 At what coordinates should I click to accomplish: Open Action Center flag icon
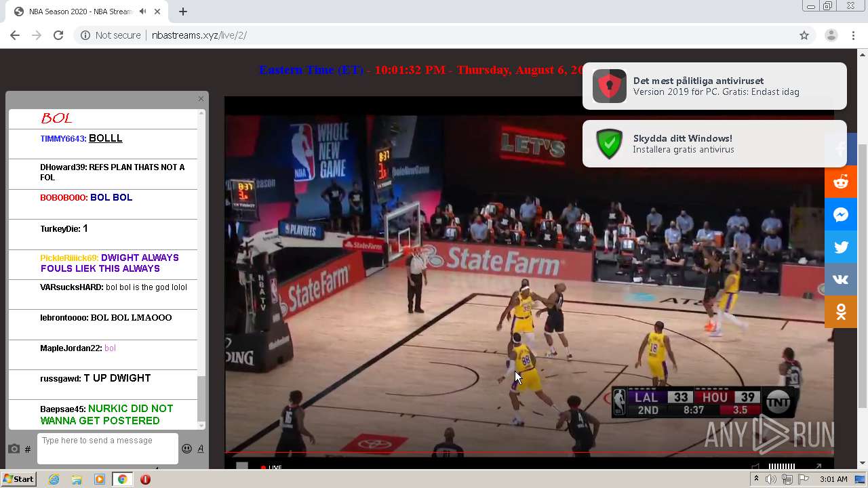click(x=804, y=479)
